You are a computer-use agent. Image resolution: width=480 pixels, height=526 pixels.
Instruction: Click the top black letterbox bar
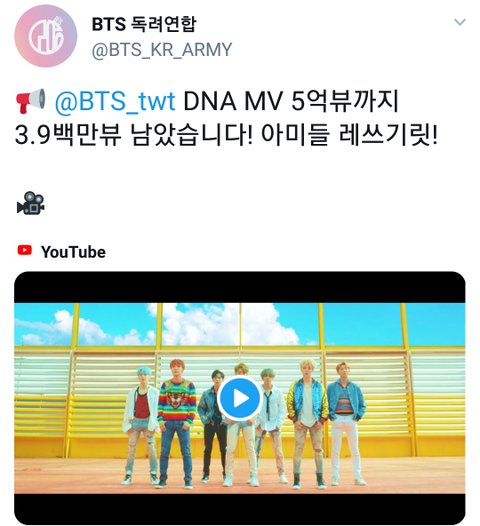(239, 287)
